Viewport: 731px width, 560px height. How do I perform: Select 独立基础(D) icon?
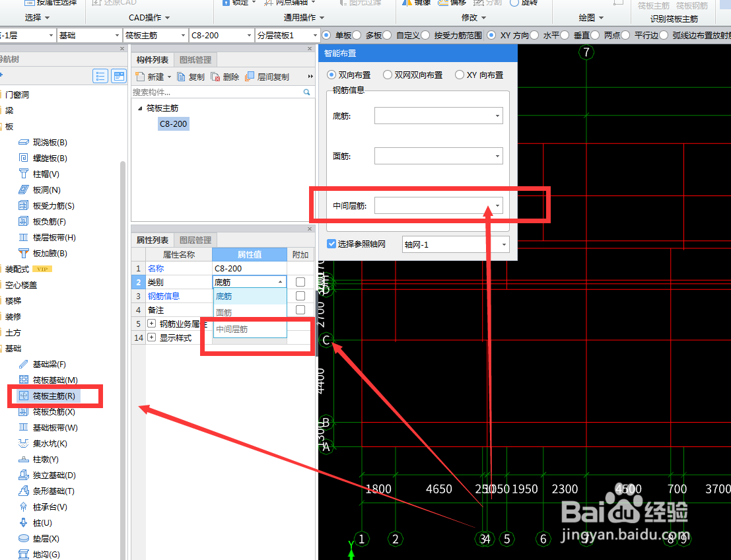click(23, 475)
